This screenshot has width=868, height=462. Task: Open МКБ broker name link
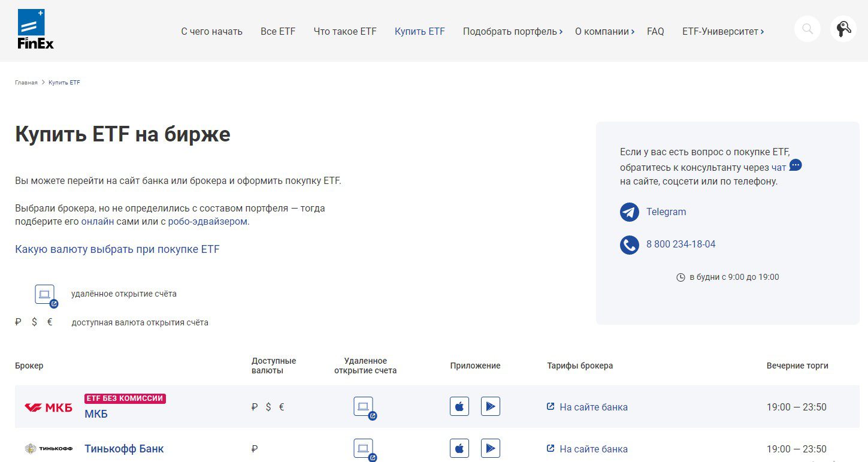pyautogui.click(x=96, y=414)
